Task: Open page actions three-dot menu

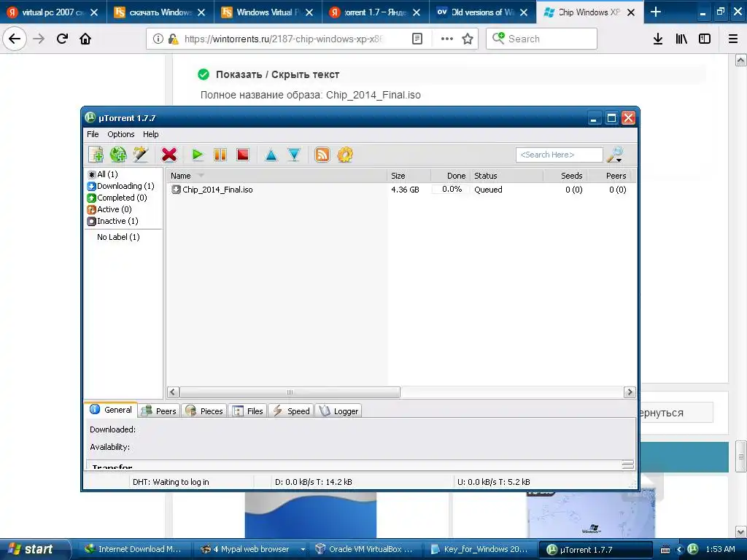Action: pyautogui.click(x=447, y=39)
